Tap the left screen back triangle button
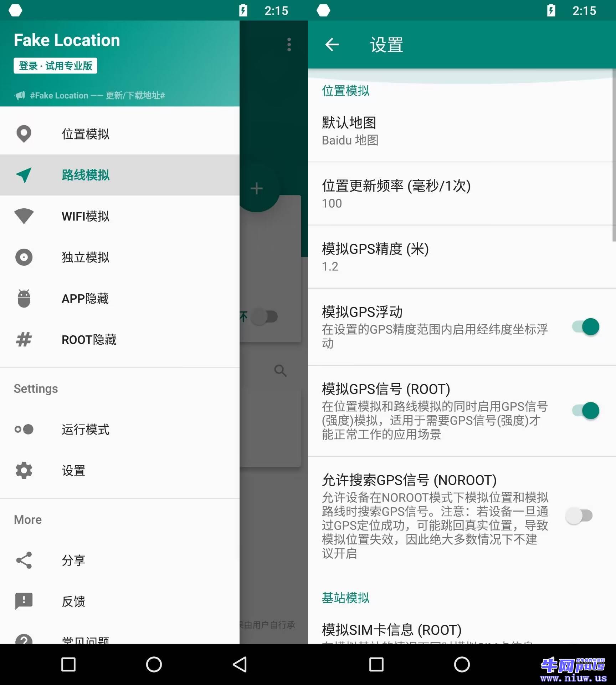Screen dimensions: 616x685 point(240,665)
